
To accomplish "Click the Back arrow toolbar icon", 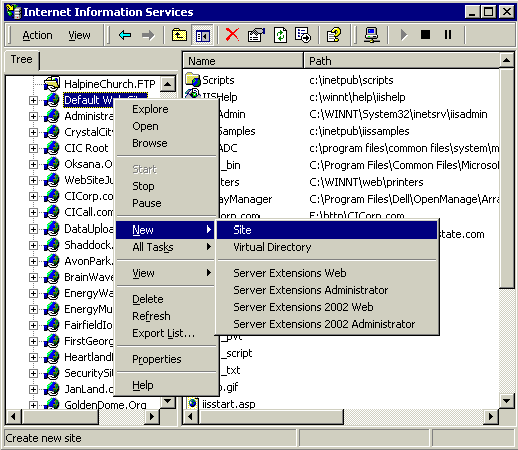I will click(125, 35).
